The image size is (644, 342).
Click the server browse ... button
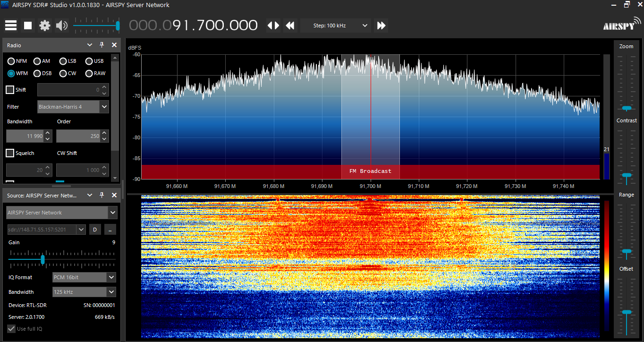click(110, 230)
